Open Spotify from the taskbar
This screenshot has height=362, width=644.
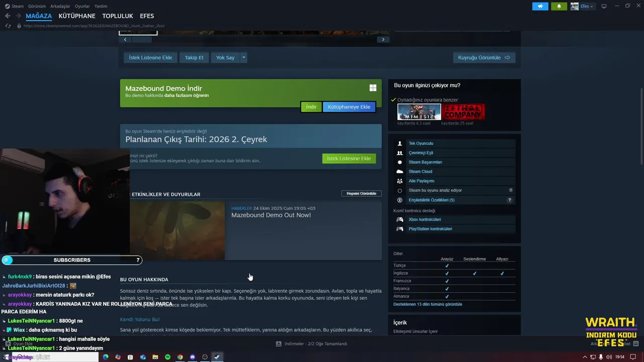click(168, 357)
